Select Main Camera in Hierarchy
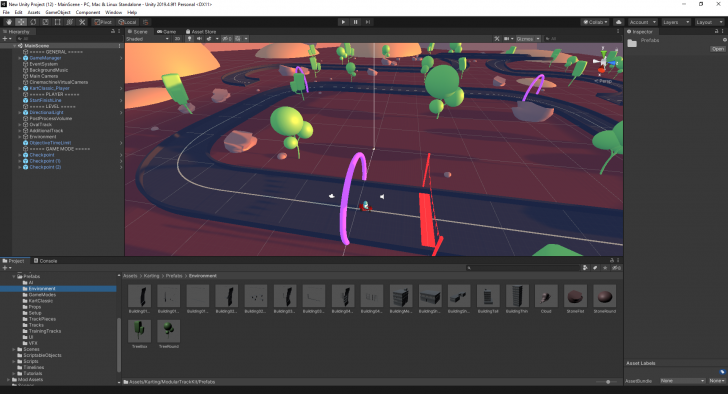This screenshot has width=728, height=394. click(44, 76)
